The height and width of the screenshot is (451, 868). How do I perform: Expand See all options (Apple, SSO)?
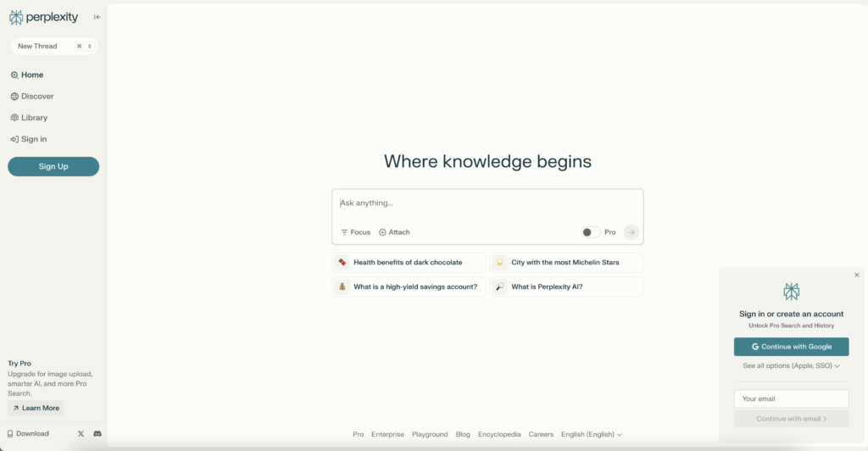tap(791, 366)
